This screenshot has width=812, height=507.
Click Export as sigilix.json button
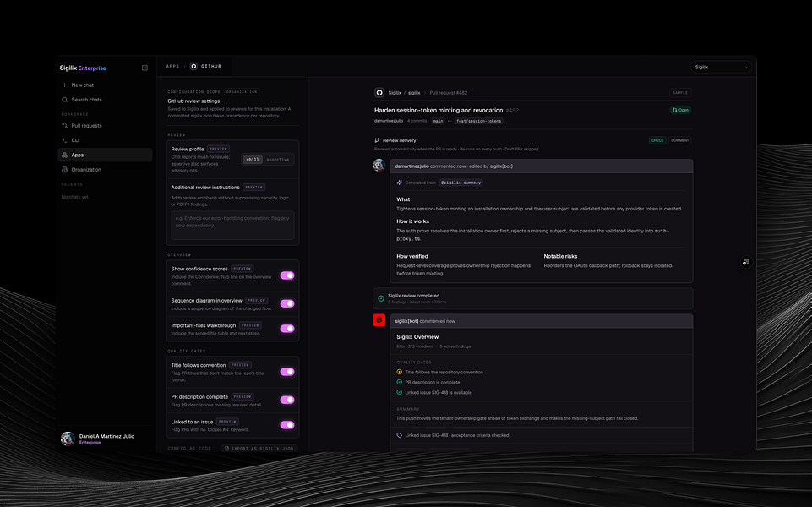(x=259, y=449)
